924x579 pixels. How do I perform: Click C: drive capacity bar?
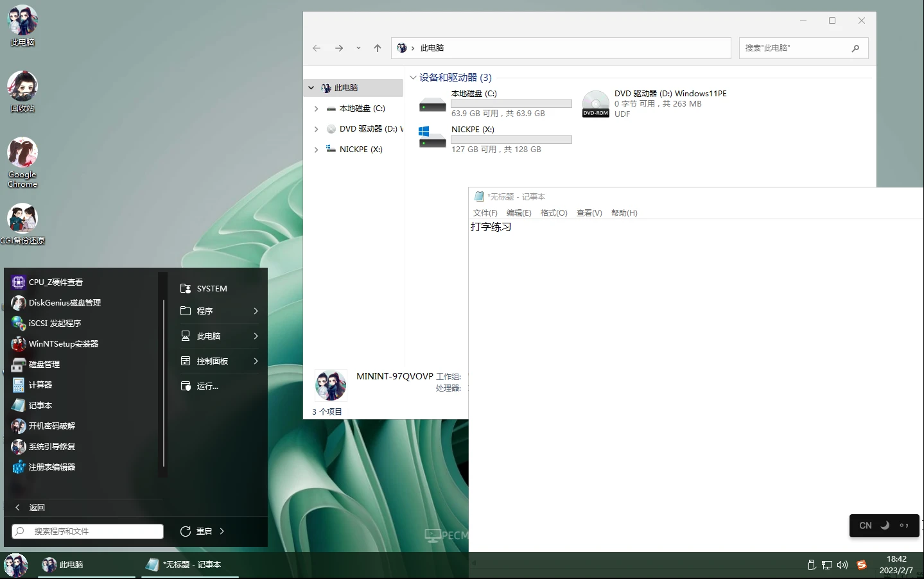click(x=511, y=103)
